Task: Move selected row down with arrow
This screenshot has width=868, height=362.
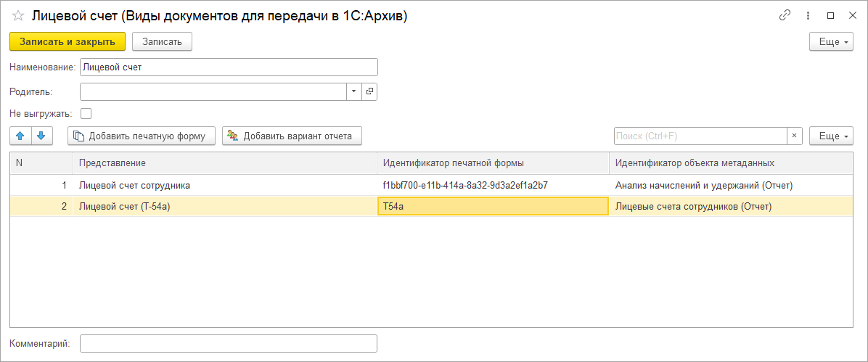Action: [41, 136]
